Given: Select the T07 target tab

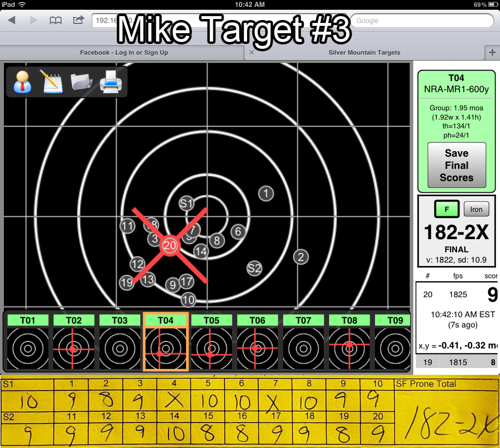Looking at the screenshot, I should (303, 320).
